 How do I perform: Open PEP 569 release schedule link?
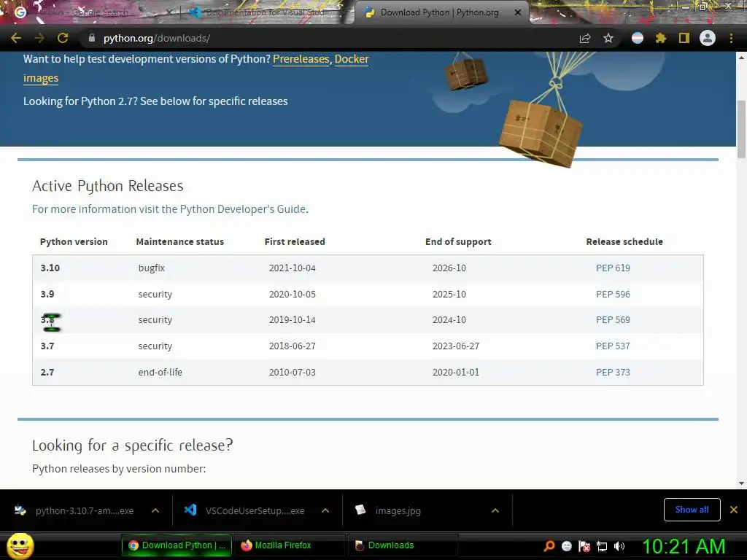pos(613,320)
